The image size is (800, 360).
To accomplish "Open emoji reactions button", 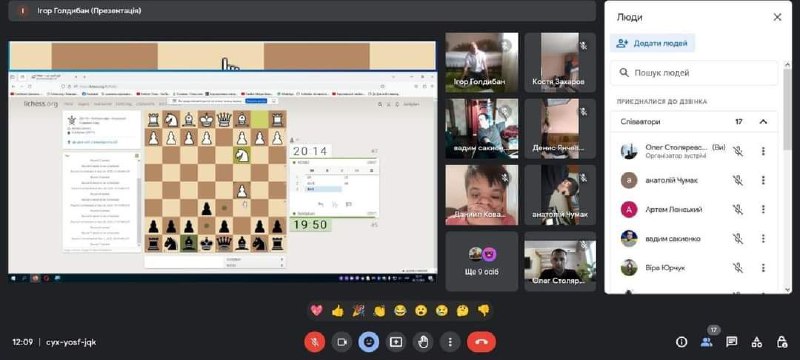I will point(368,342).
